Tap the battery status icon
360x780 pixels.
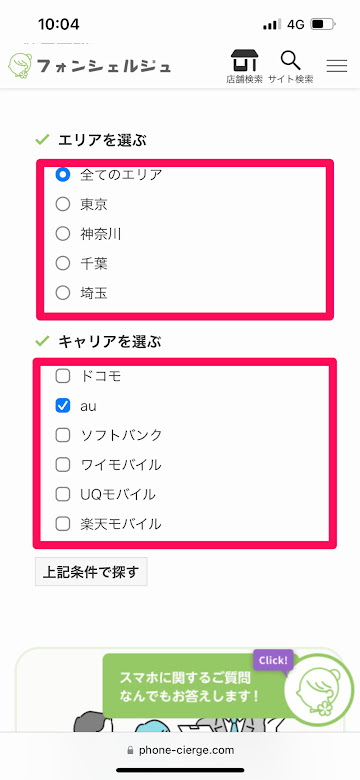coord(323,24)
